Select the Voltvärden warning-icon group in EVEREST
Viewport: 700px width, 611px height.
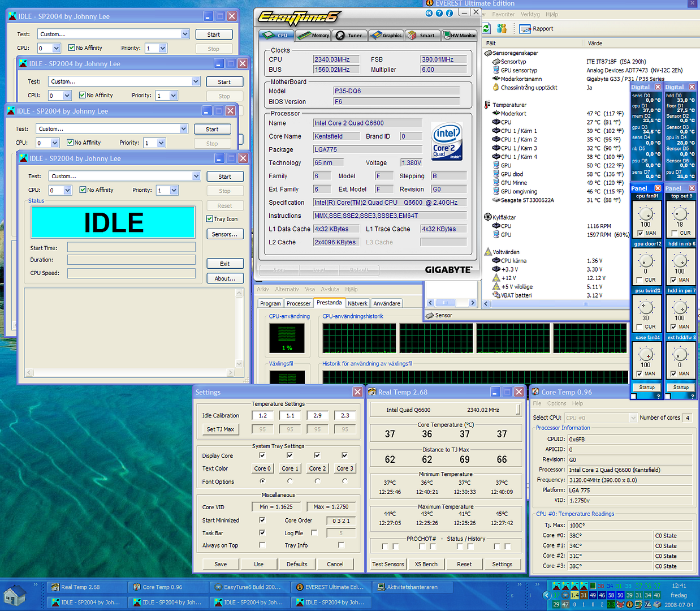point(502,252)
